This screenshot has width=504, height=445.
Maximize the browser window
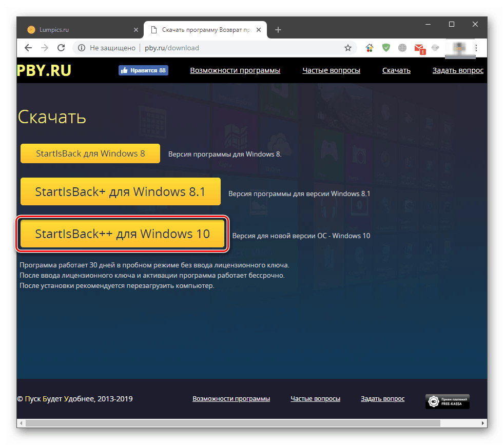pyautogui.click(x=452, y=25)
